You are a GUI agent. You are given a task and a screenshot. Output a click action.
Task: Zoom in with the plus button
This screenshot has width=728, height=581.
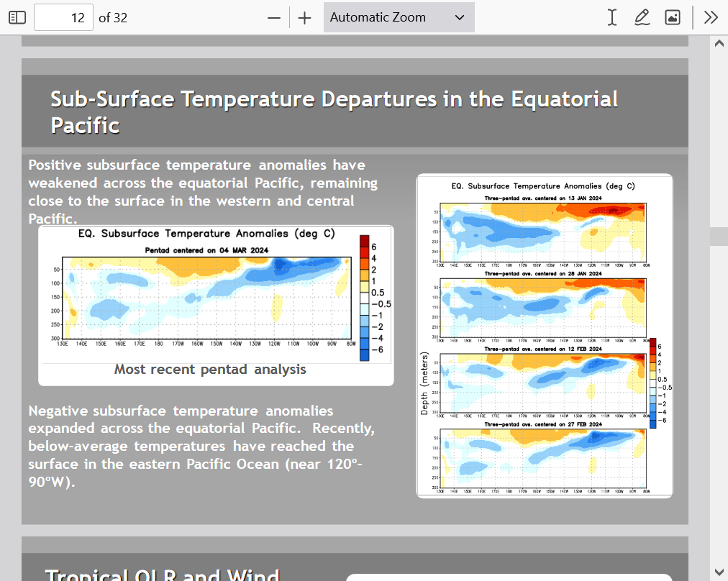click(x=304, y=18)
